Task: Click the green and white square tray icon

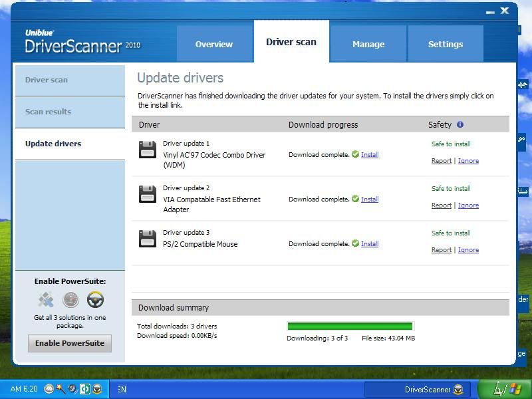Action: 85,389
